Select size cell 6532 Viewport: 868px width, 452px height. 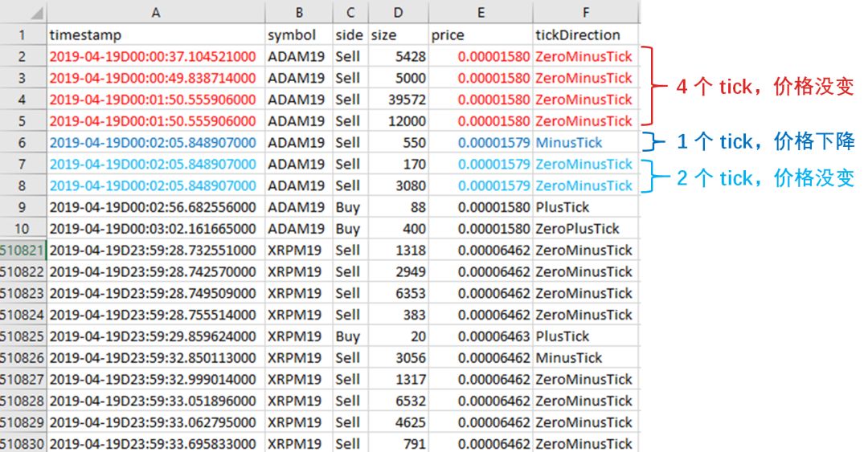[x=399, y=401]
